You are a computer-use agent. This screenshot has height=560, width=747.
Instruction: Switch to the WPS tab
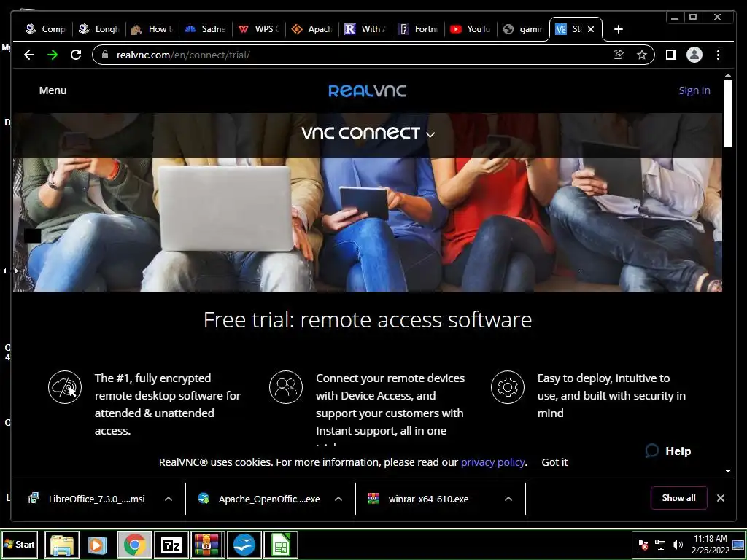click(x=259, y=29)
